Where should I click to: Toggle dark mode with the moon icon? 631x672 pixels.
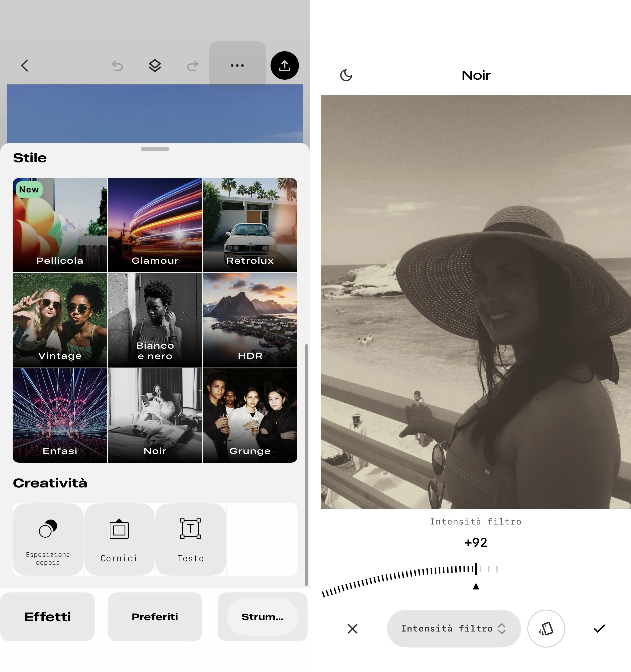346,75
